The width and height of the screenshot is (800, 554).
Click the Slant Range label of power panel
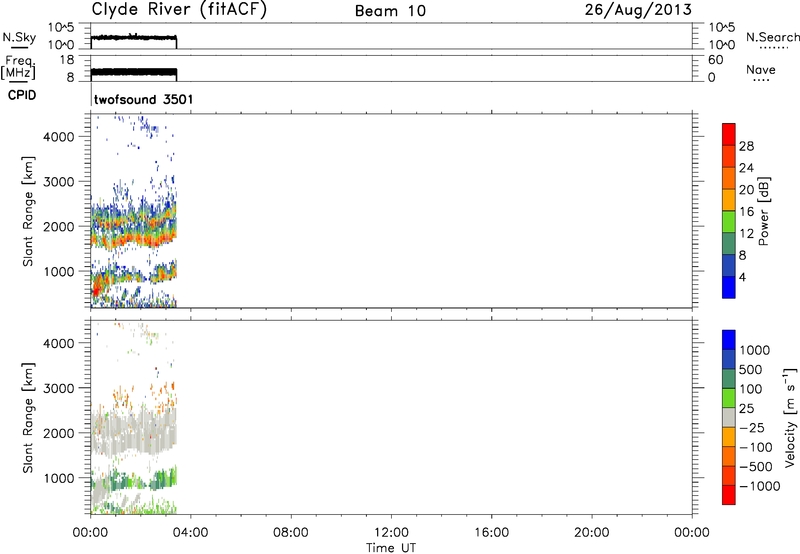pos(28,211)
